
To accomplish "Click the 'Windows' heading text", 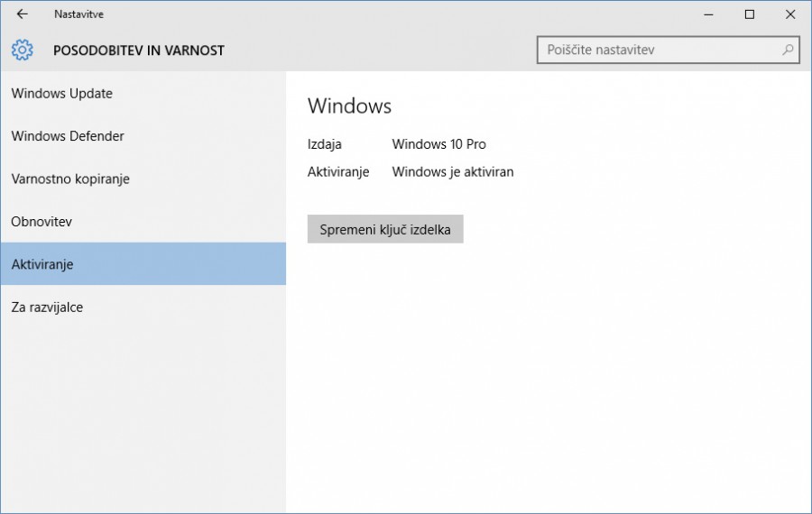I will 349,106.
